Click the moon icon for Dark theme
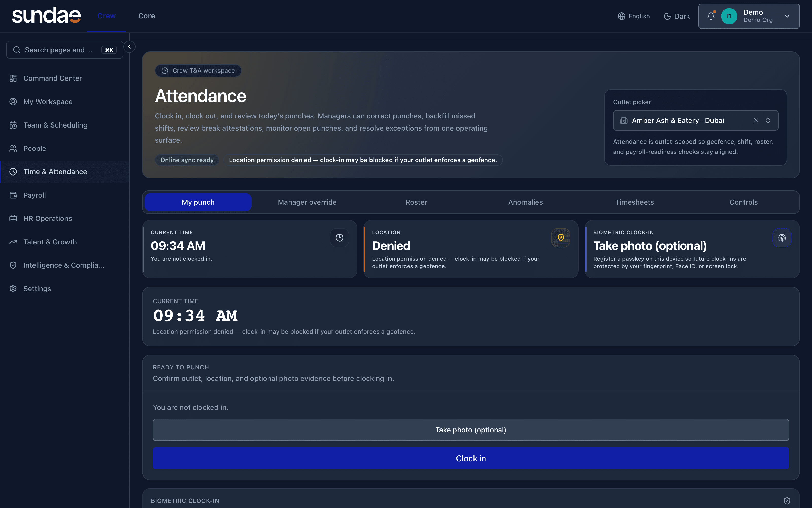Image resolution: width=812 pixels, height=508 pixels. click(x=667, y=16)
